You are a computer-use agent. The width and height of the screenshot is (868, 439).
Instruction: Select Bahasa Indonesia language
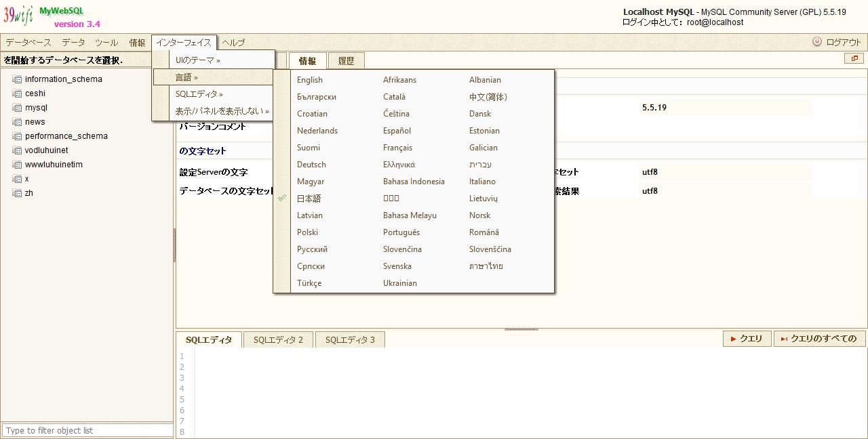tap(414, 182)
